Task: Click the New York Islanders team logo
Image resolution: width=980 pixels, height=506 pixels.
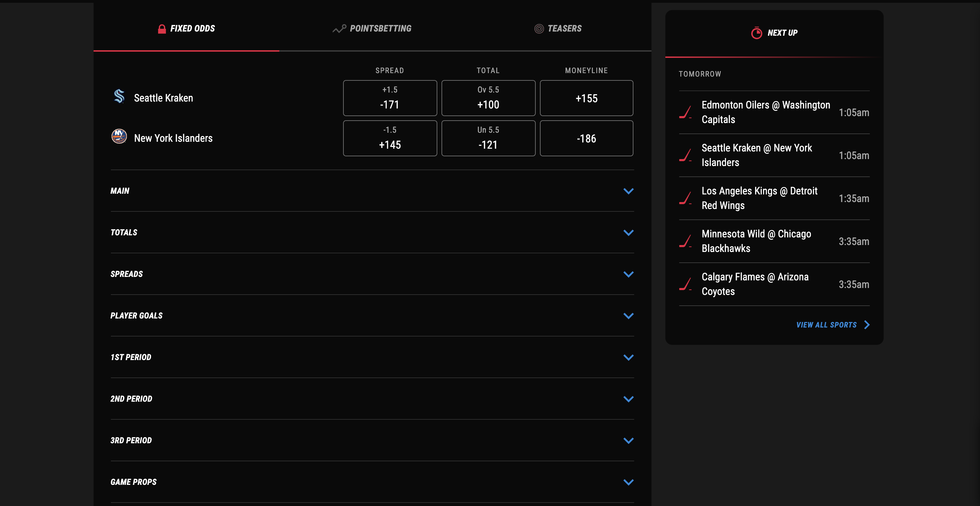Action: pos(119,136)
